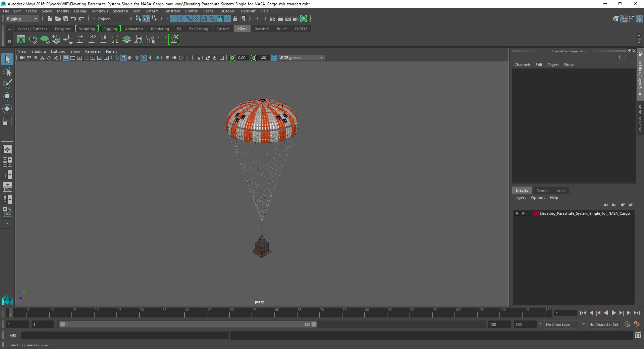This screenshot has width=644, height=349.
Task: Create layer from selected objects
Action: [x=631, y=205]
